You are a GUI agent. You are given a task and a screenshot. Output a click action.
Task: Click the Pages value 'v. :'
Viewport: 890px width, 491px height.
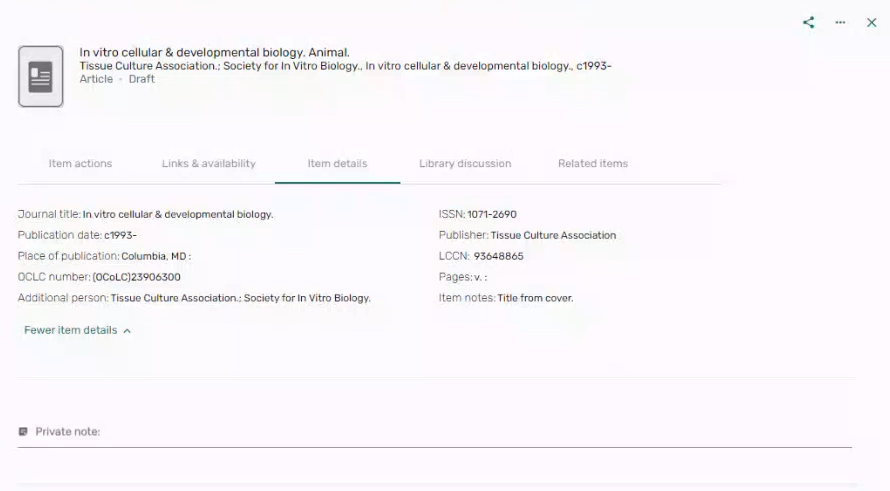coord(480,278)
